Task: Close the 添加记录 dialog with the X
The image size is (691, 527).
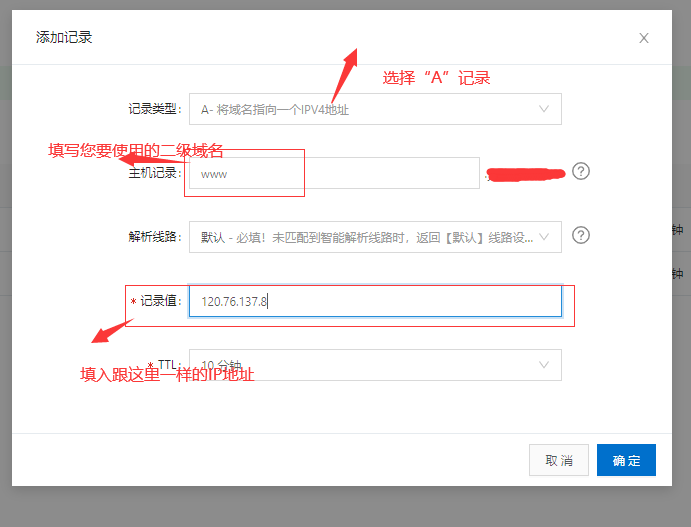Action: tap(644, 38)
